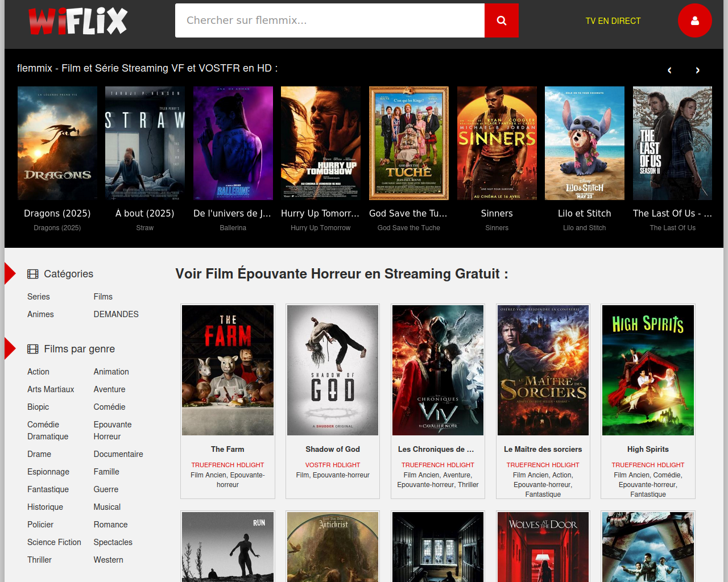The height and width of the screenshot is (582, 728).
Task: Click 'The Farm' title link
Action: (227, 449)
